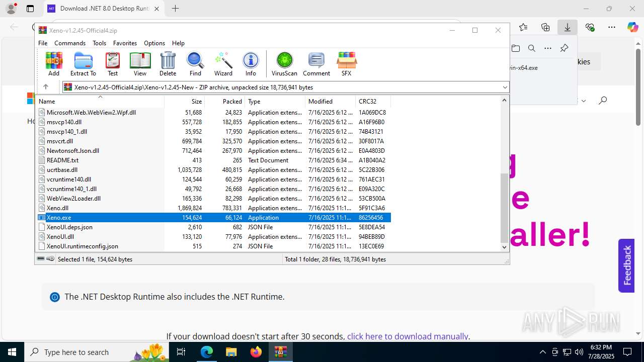Select the Xeno.exe application row
The image size is (644, 362).
pyautogui.click(x=213, y=218)
